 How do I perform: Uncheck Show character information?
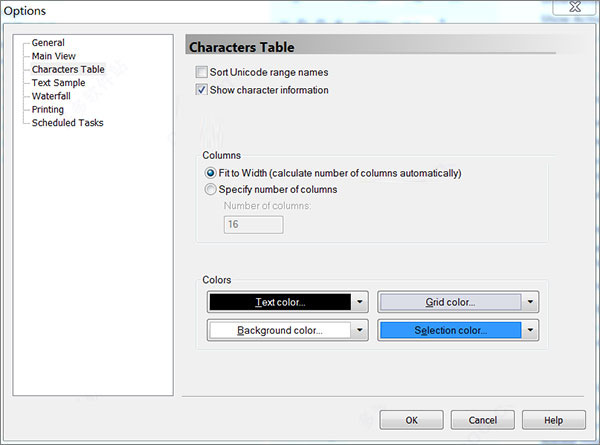pos(201,90)
